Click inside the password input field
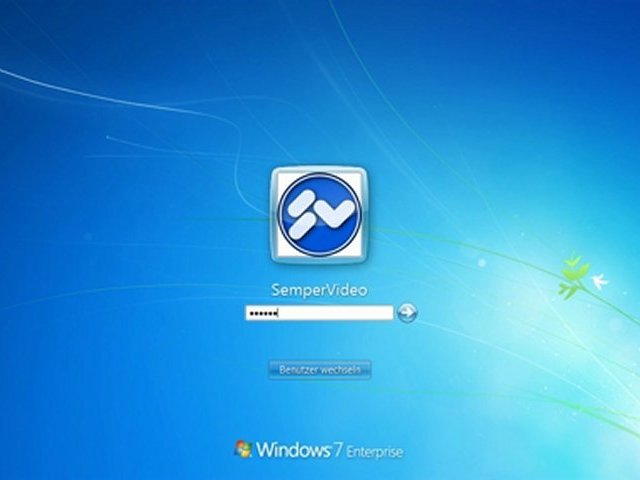The height and width of the screenshot is (480, 640). point(319,313)
